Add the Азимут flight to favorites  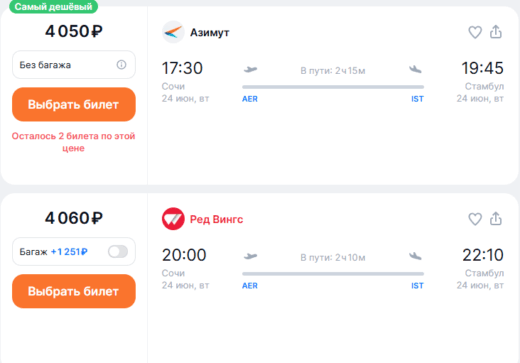[475, 32]
